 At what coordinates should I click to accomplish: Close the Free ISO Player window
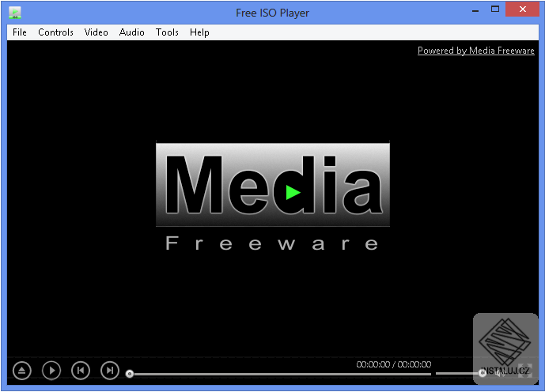[x=522, y=9]
